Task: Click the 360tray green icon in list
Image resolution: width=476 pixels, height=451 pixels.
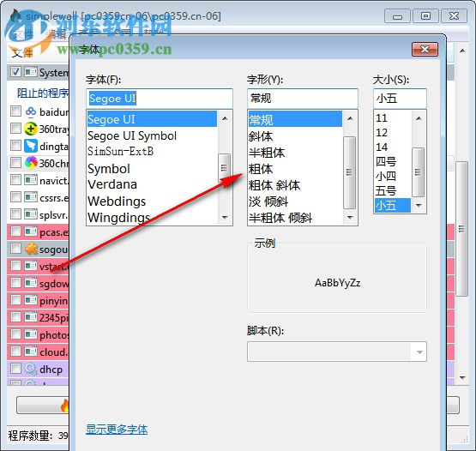Action: pos(31,129)
